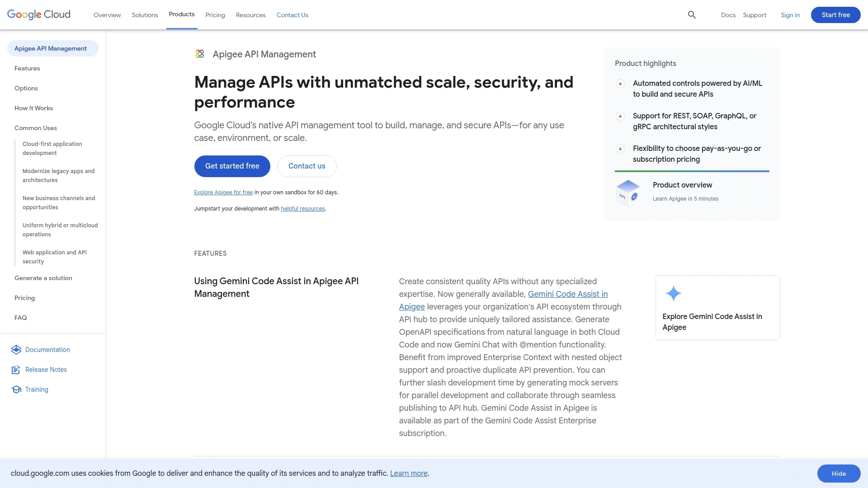Viewport: 868px width, 488px height.
Task: Click Contact Us in top navigation
Action: tap(292, 15)
